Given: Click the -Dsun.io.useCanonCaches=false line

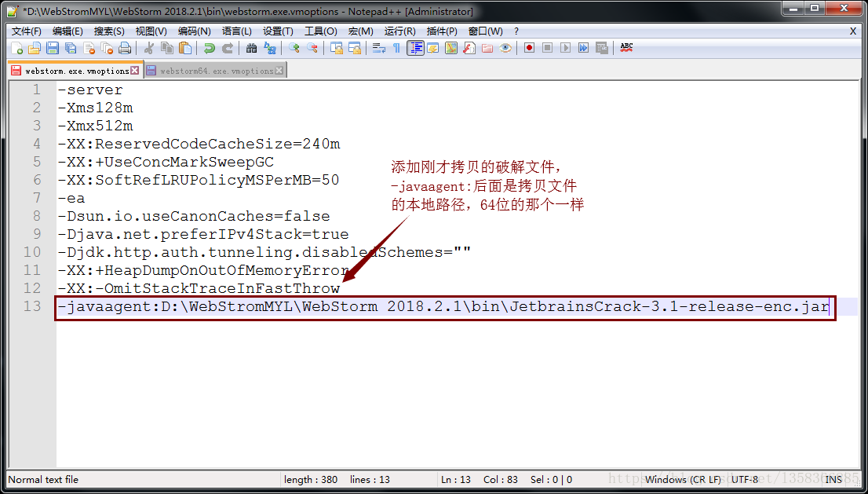Looking at the screenshot, I should (x=194, y=216).
